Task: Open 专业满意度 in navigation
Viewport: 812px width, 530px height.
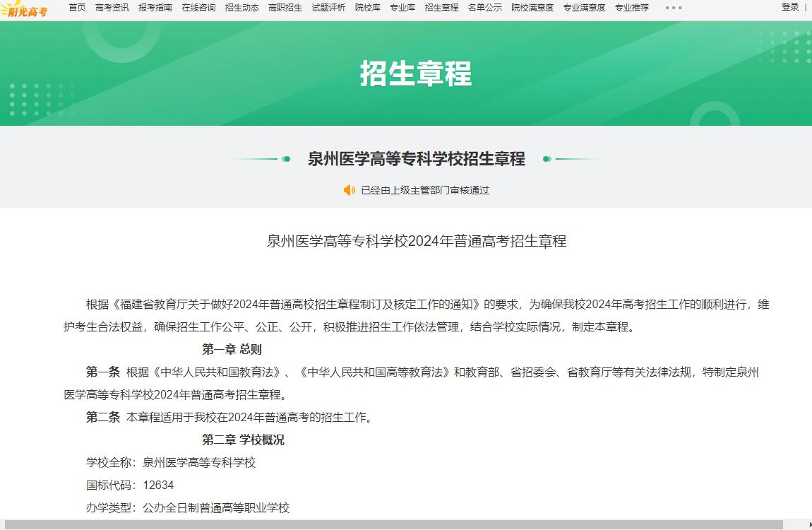Action: [584, 8]
